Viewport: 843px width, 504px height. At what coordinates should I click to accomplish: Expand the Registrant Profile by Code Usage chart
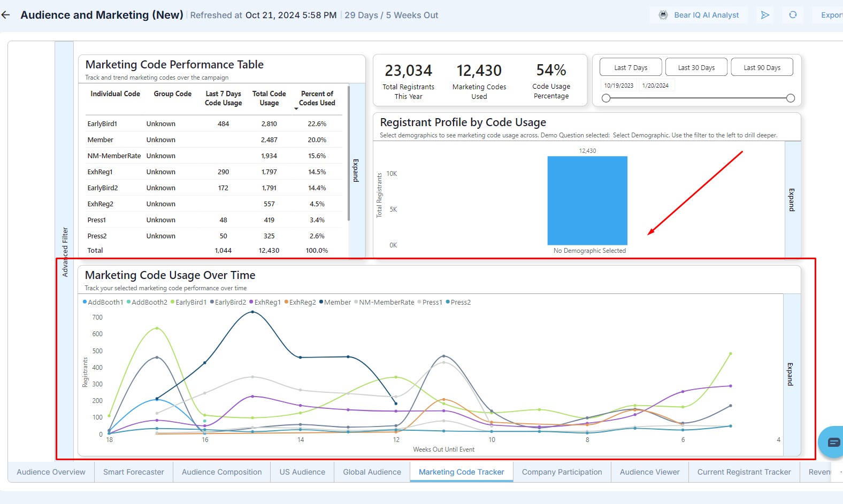pyautogui.click(x=792, y=200)
